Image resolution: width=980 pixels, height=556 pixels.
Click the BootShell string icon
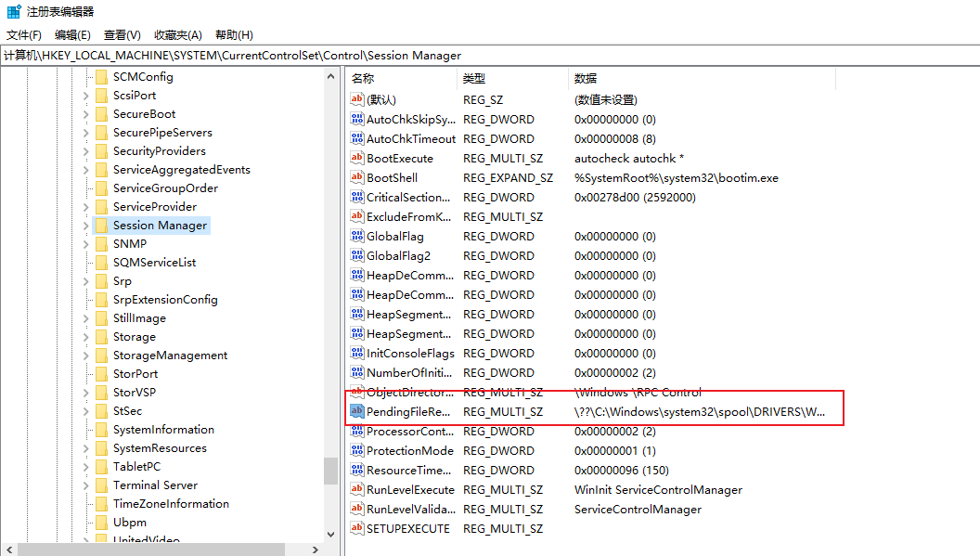tap(357, 177)
